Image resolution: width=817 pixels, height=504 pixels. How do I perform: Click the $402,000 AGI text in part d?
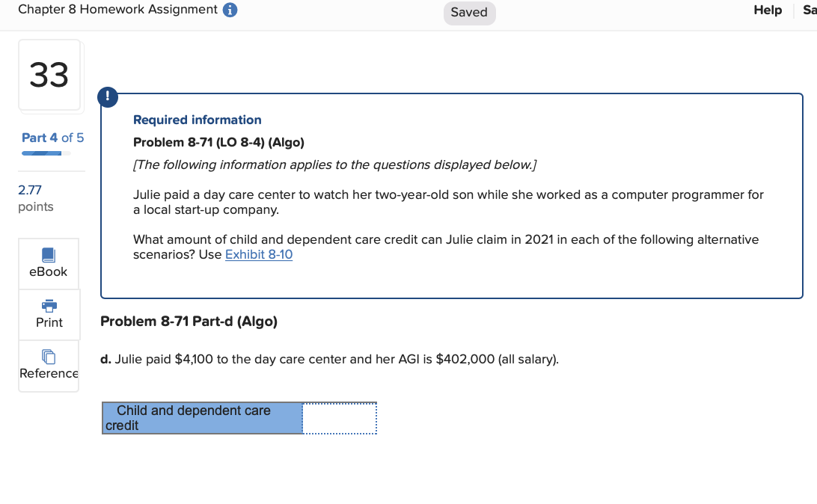[465, 359]
